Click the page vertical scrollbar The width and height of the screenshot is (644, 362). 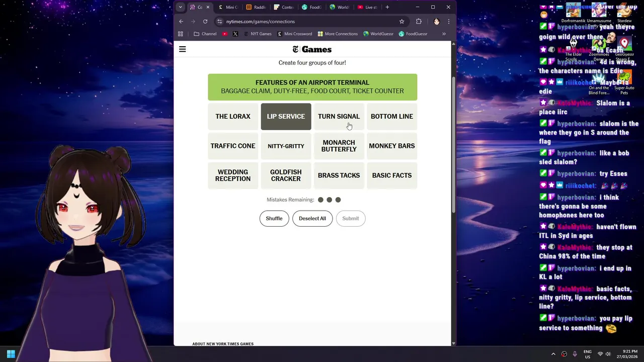[x=453, y=146]
